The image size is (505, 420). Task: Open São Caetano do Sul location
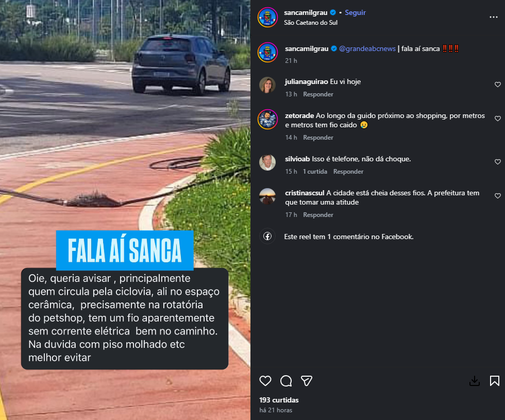(311, 23)
